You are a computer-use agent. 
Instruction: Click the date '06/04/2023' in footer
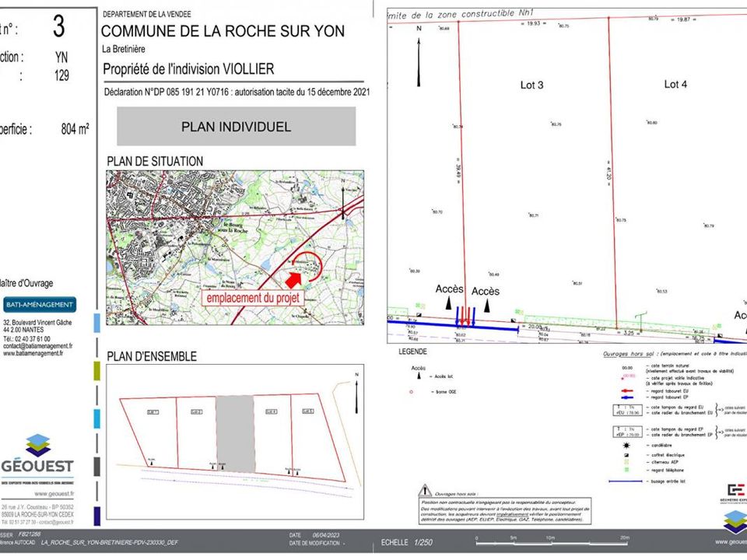(x=326, y=535)
